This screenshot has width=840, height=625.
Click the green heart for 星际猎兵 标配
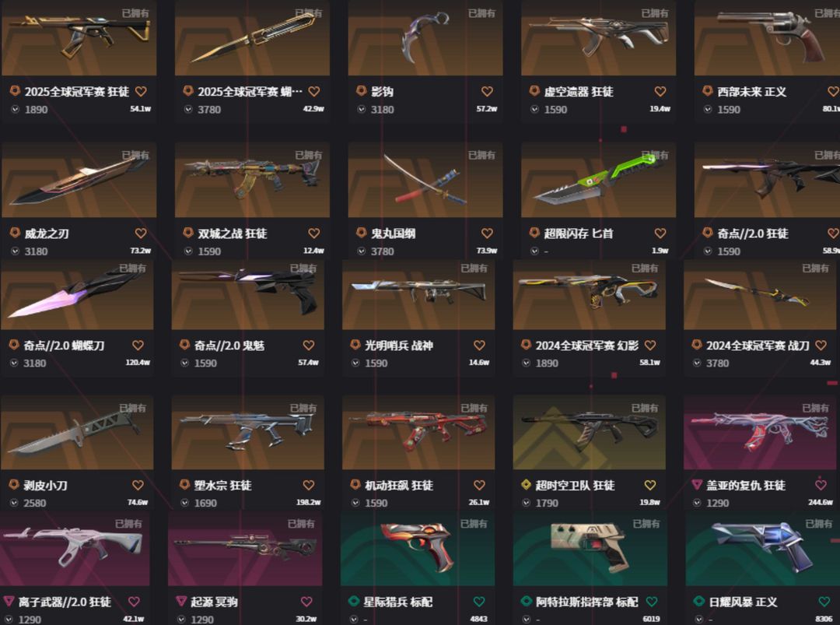(479, 602)
